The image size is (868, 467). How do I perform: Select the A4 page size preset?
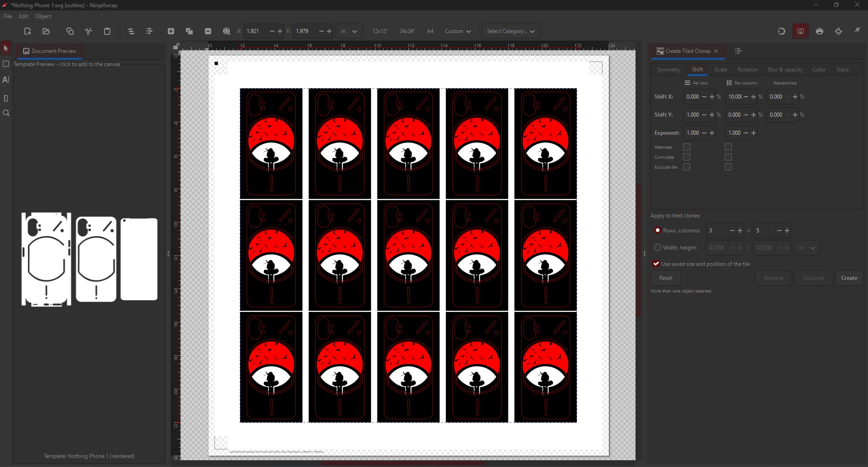click(x=430, y=31)
